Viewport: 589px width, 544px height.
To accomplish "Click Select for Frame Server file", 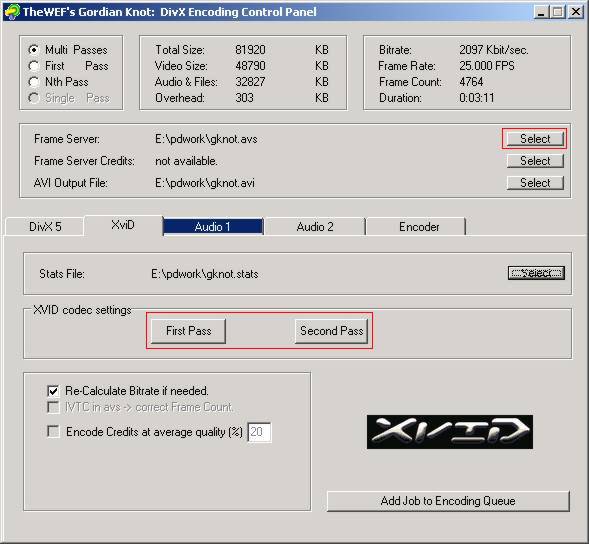I will pyautogui.click(x=535, y=139).
